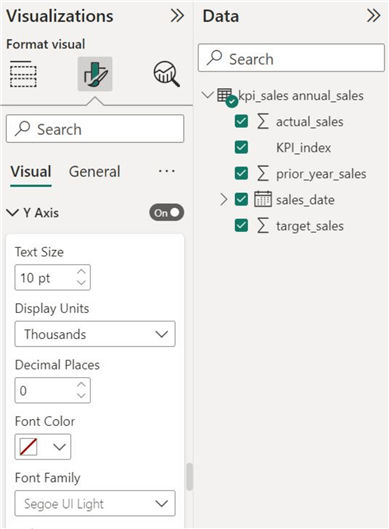The width and height of the screenshot is (389, 529).
Task: Click the Y Axis section label
Action: click(x=41, y=213)
